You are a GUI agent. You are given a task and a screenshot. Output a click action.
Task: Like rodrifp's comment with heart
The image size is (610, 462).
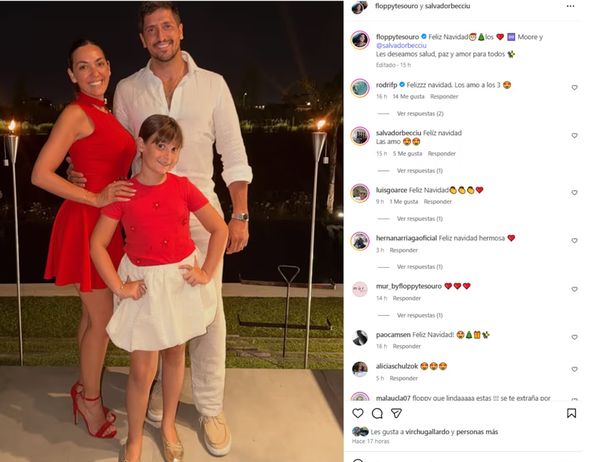[574, 88]
